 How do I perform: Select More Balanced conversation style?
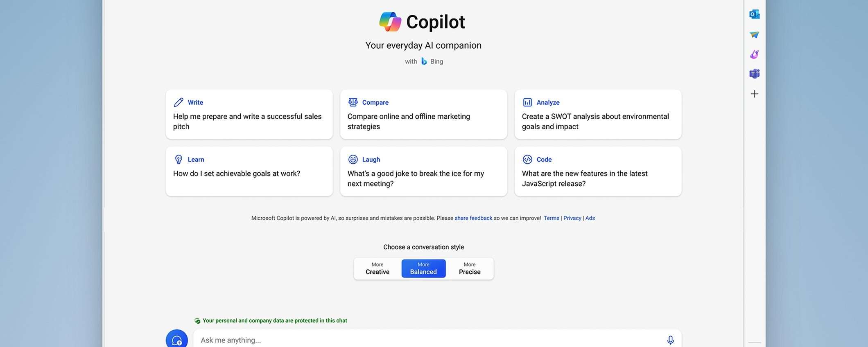[423, 268]
